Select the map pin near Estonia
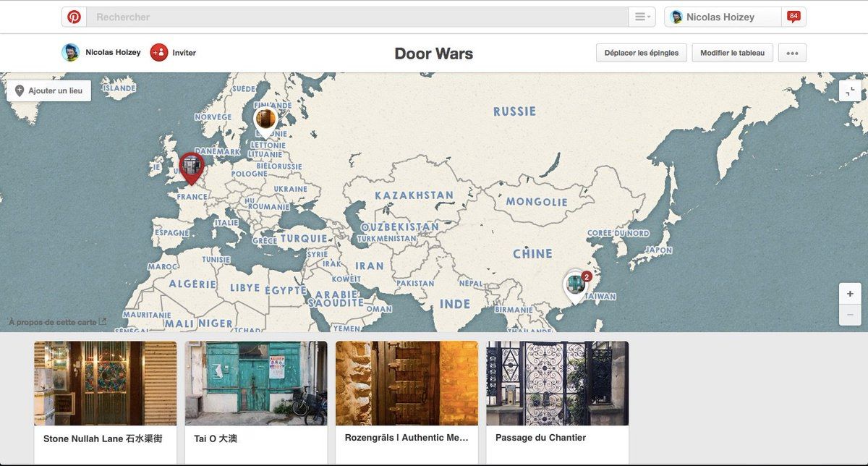 point(265,119)
